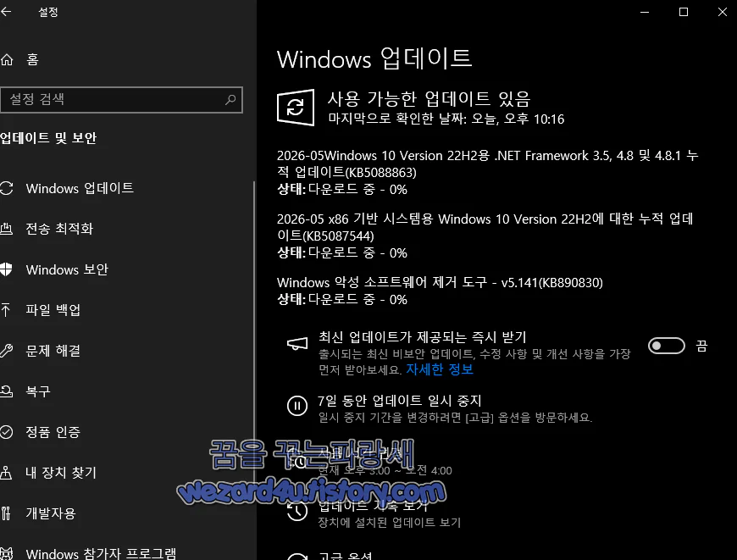Image resolution: width=737 pixels, height=560 pixels.
Task: Open the 자세한 정보 link
Action: [x=440, y=369]
